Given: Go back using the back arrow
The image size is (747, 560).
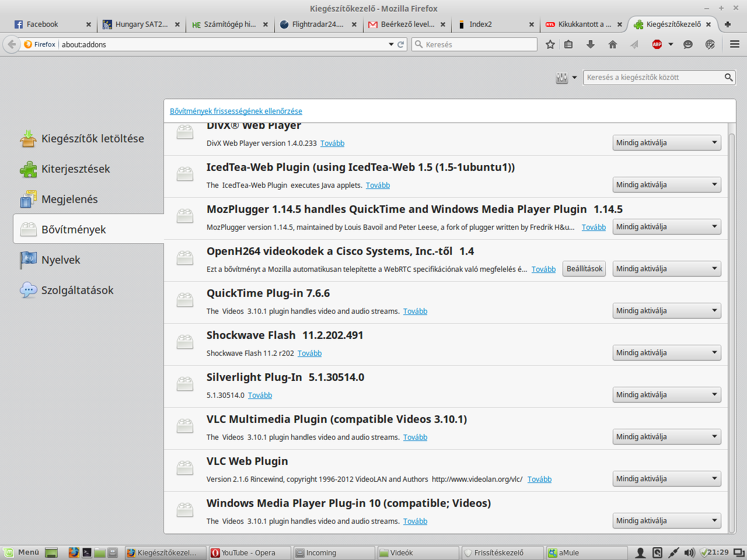Looking at the screenshot, I should click(x=12, y=44).
